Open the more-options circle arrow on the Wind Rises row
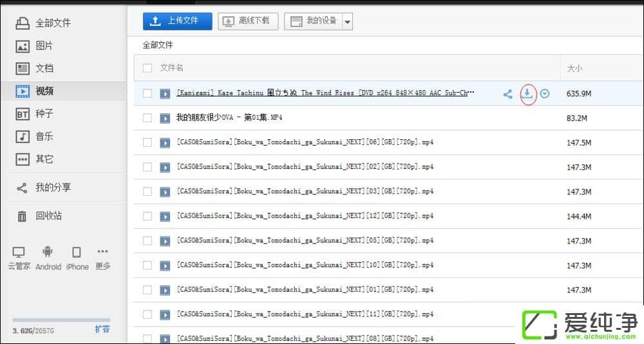This screenshot has width=644, height=344. pyautogui.click(x=545, y=94)
